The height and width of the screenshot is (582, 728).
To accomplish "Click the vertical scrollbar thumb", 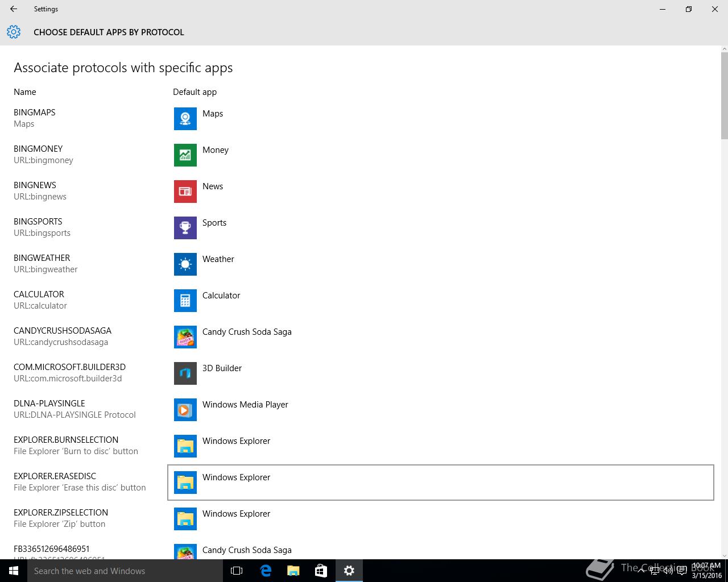I will tap(724, 95).
